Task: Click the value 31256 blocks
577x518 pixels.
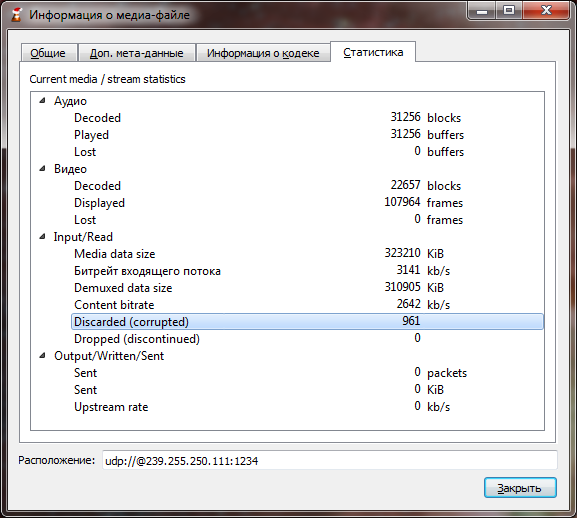Action: pos(425,117)
